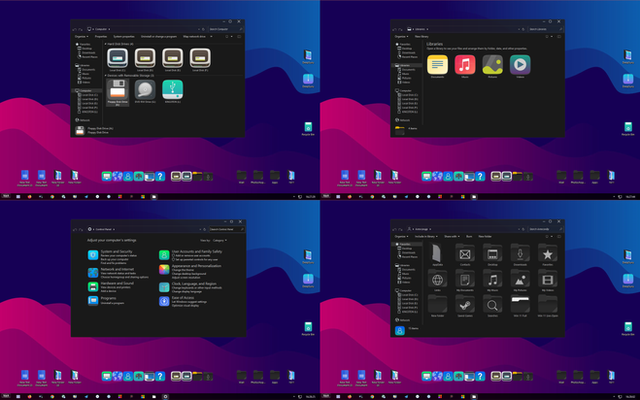The width and height of the screenshot is (640, 400).
Task: Expand Computer address bar arrow in Computer window
Action: (109, 29)
